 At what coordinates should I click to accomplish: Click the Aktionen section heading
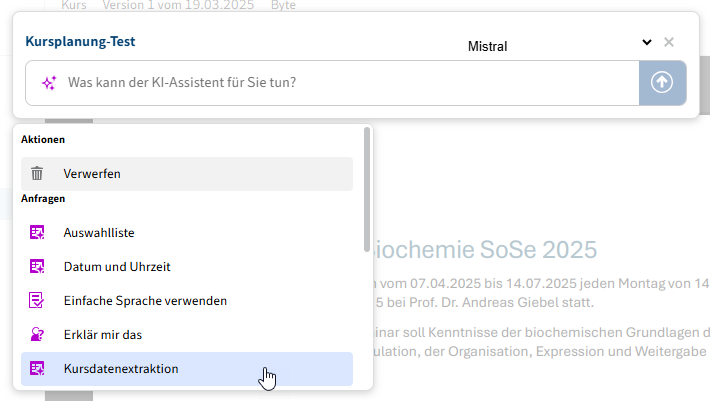point(43,139)
